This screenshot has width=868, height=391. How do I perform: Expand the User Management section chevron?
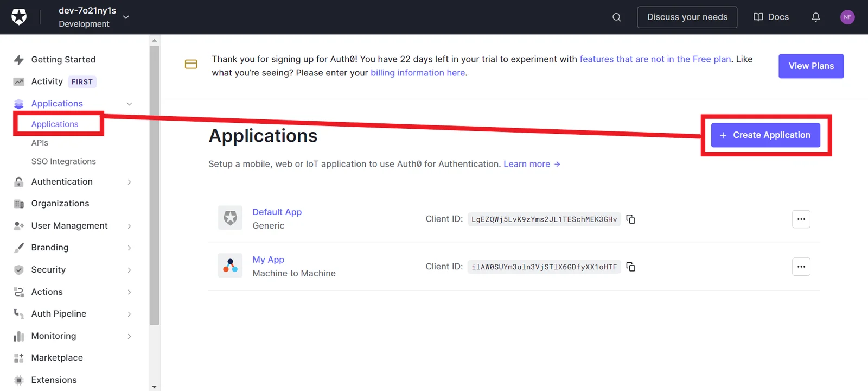129,226
